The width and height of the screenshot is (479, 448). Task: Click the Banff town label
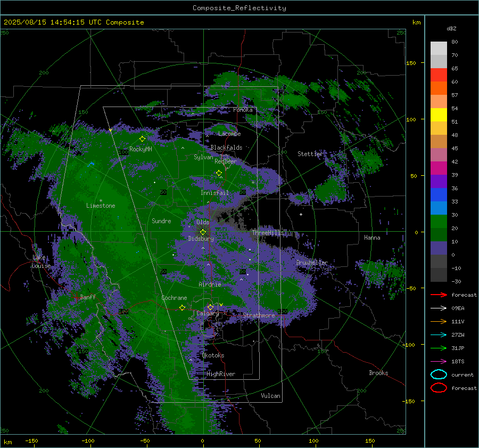pos(88,297)
